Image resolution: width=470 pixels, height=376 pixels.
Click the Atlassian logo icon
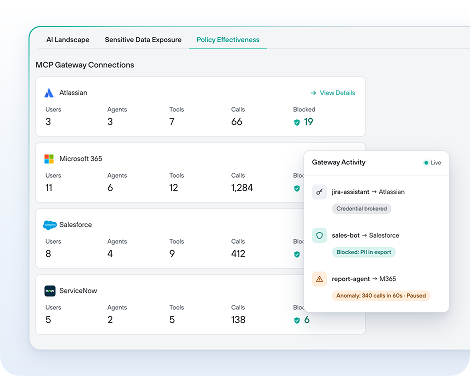[x=49, y=93]
